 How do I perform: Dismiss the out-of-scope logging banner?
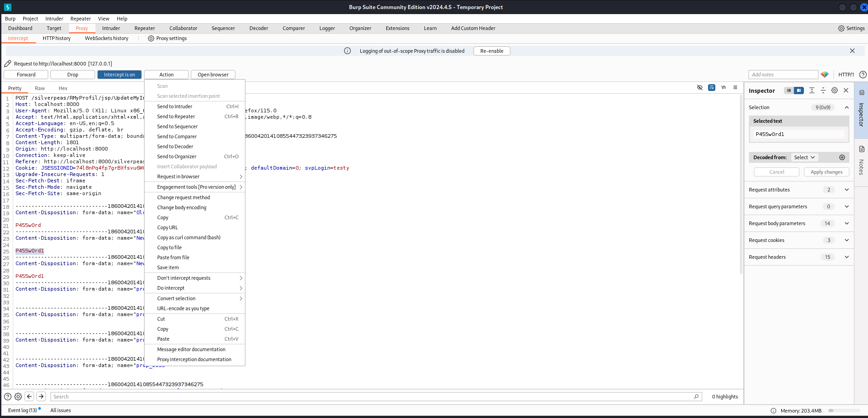click(x=852, y=51)
